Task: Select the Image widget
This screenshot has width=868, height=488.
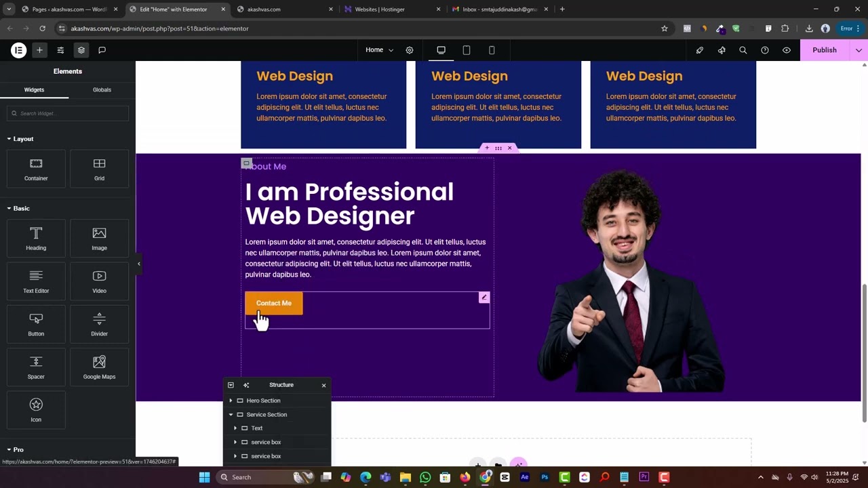Action: tap(99, 239)
